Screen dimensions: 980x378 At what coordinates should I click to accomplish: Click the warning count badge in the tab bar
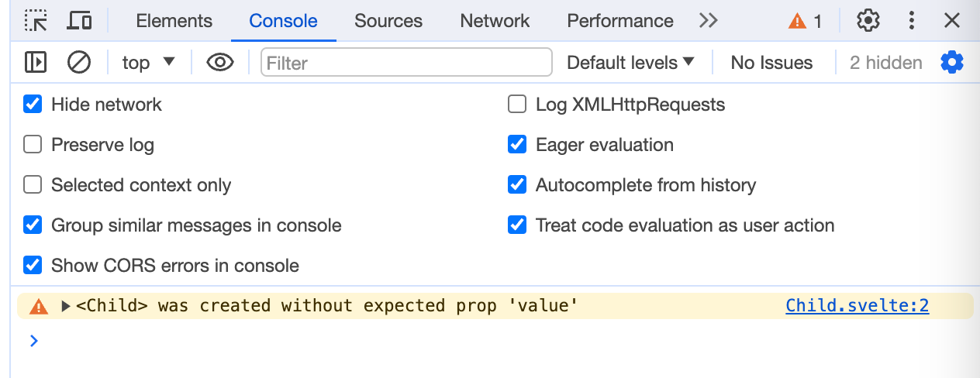805,21
